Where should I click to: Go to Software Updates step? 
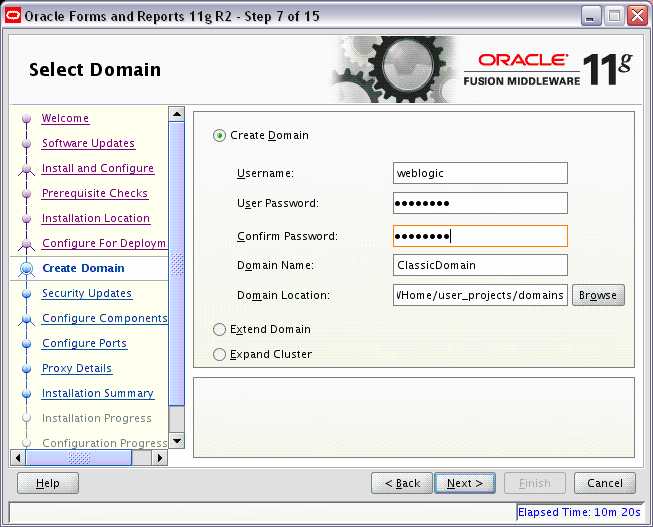point(88,143)
